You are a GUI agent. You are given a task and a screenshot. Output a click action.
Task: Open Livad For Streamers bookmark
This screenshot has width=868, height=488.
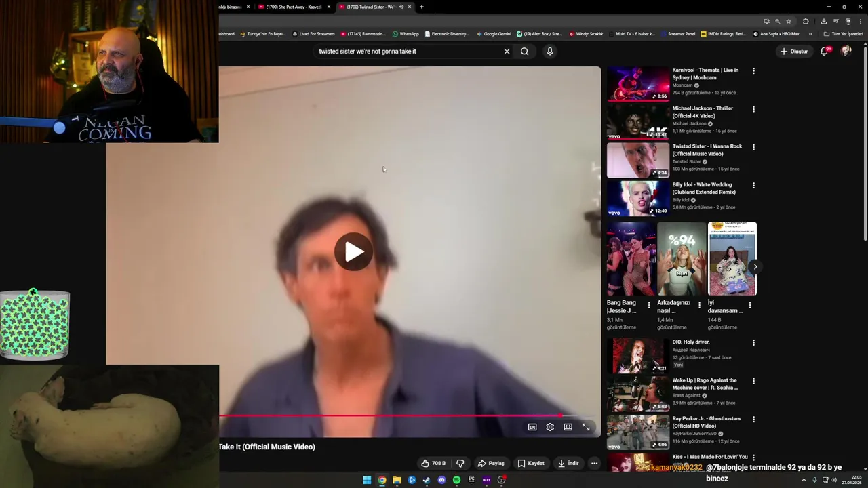coord(313,34)
